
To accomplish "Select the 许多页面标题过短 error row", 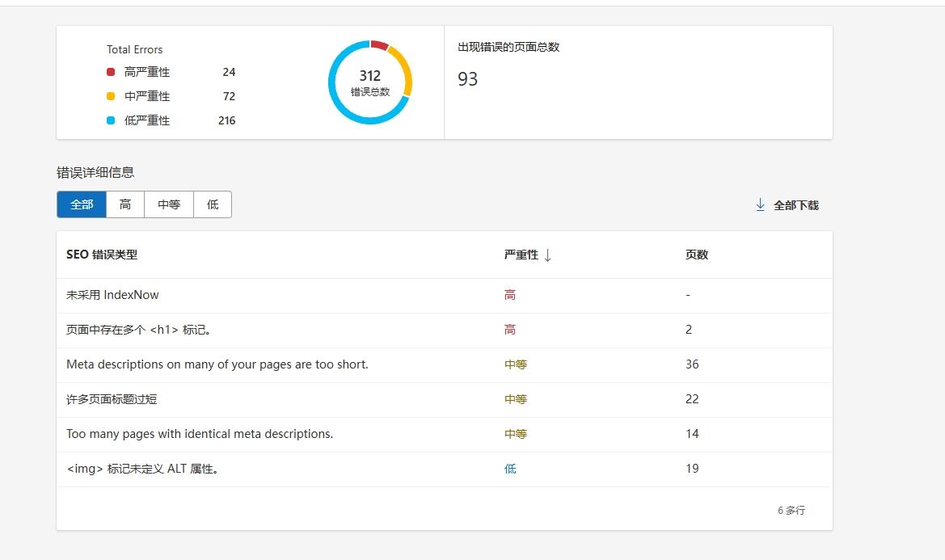I will [106, 399].
